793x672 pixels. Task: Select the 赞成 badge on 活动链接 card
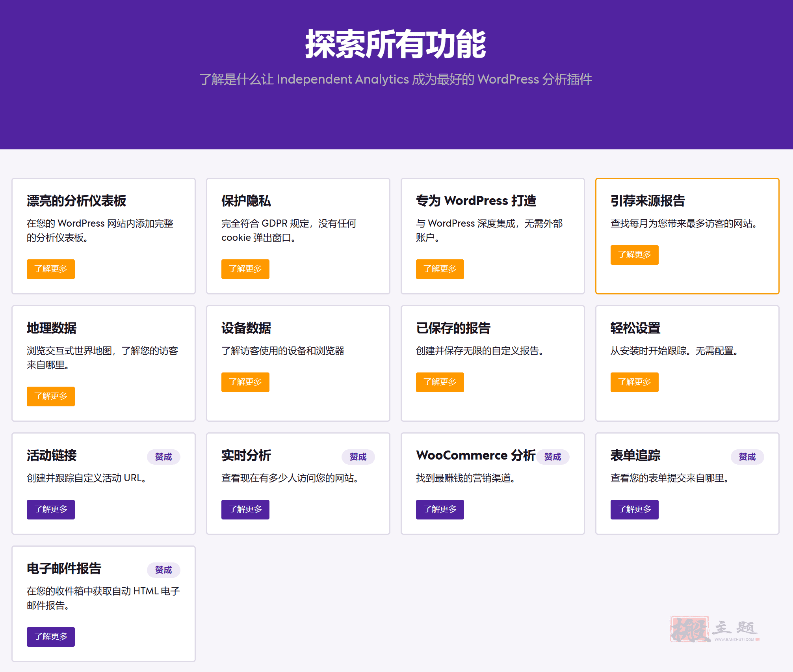tap(163, 457)
